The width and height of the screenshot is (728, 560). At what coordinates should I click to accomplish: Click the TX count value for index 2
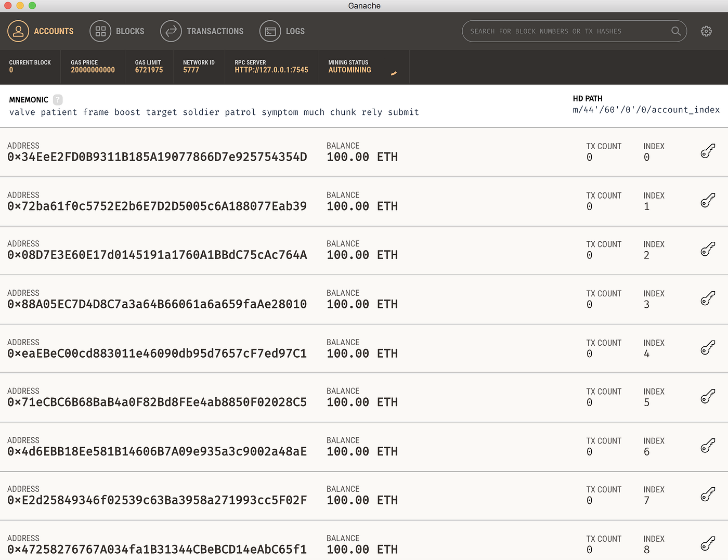tap(589, 255)
